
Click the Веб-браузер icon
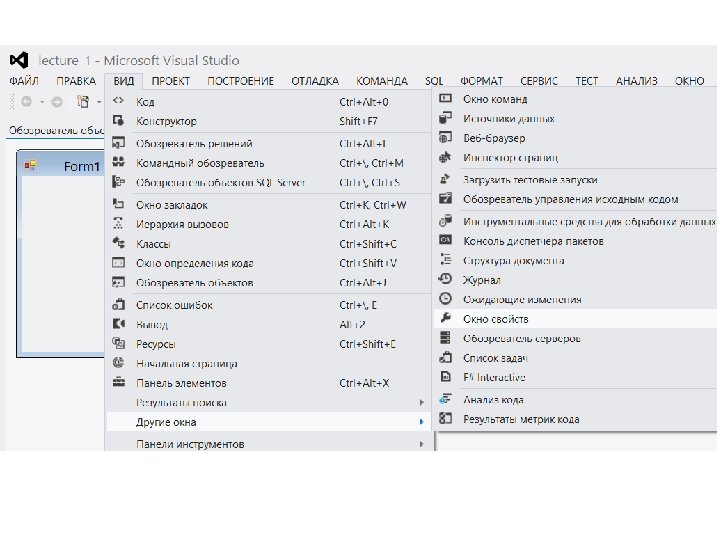coord(445,137)
